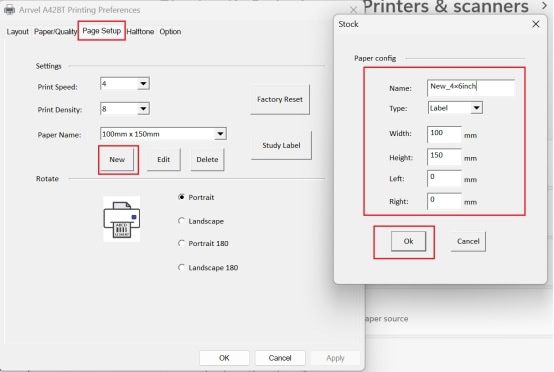The image size is (554, 372).
Task: Open the Type dropdown in Stock dialog
Action: tap(477, 108)
